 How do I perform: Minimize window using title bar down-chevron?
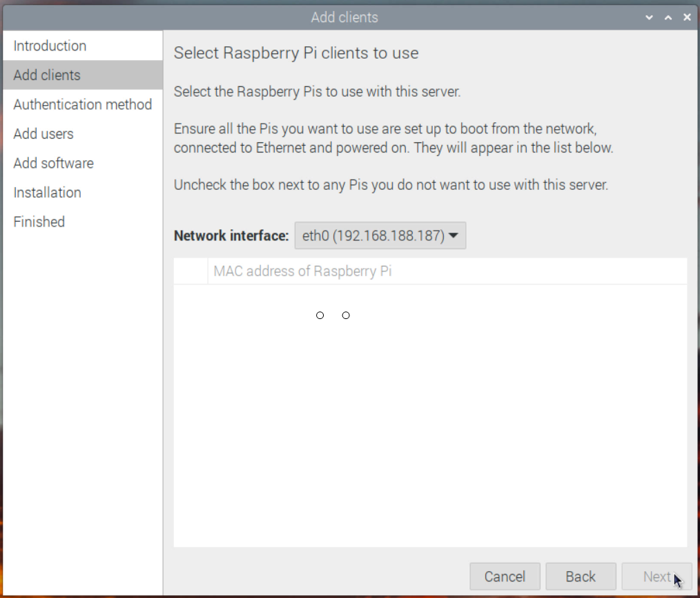[x=649, y=17]
